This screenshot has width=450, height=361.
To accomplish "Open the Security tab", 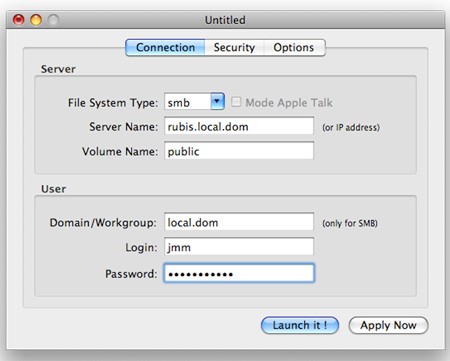I will click(x=234, y=47).
